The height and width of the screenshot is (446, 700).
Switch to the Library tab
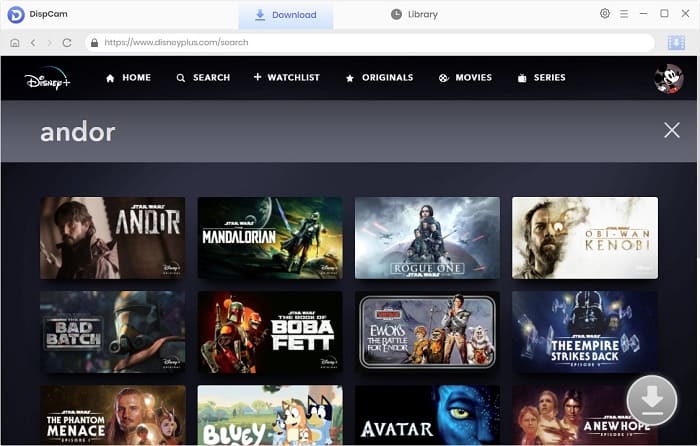click(414, 15)
